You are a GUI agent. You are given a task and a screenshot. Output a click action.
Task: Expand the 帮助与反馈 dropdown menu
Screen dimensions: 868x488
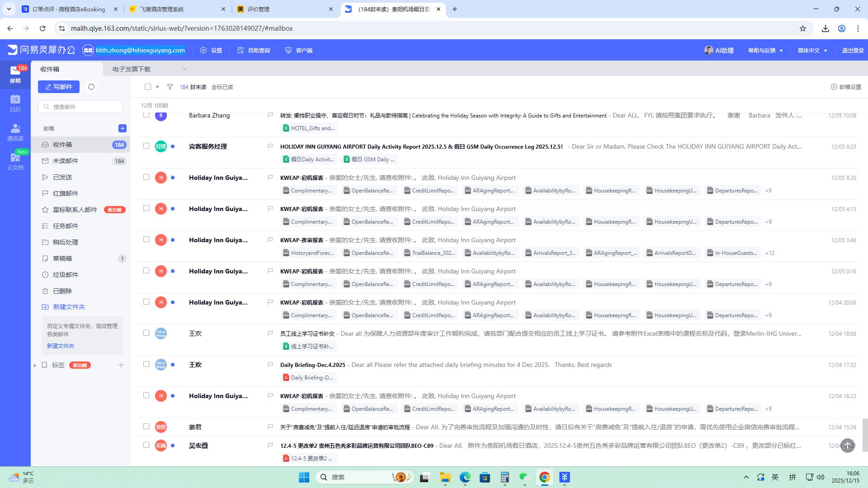tap(765, 50)
